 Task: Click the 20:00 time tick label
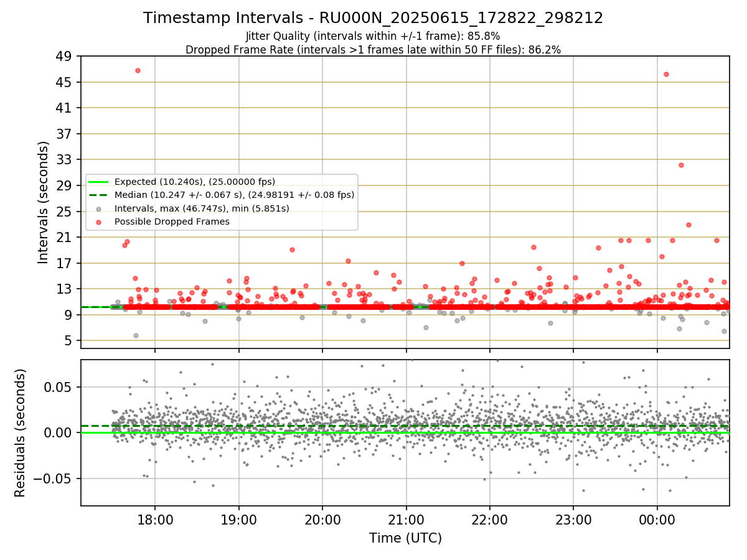322,520
